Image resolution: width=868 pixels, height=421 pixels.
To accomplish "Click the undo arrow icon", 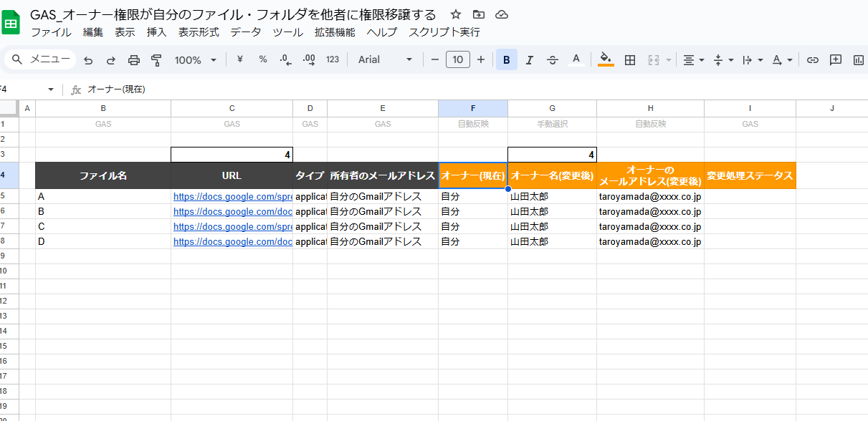I will [x=88, y=60].
